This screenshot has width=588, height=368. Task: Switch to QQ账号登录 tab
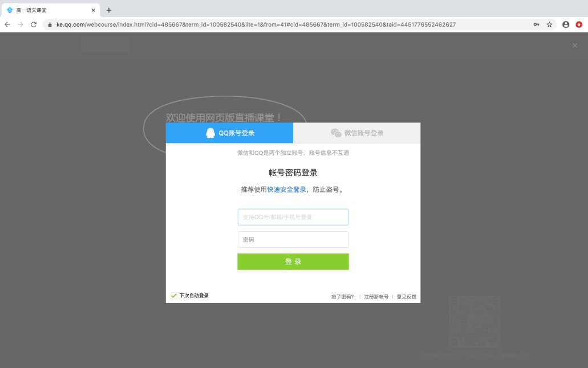click(229, 133)
